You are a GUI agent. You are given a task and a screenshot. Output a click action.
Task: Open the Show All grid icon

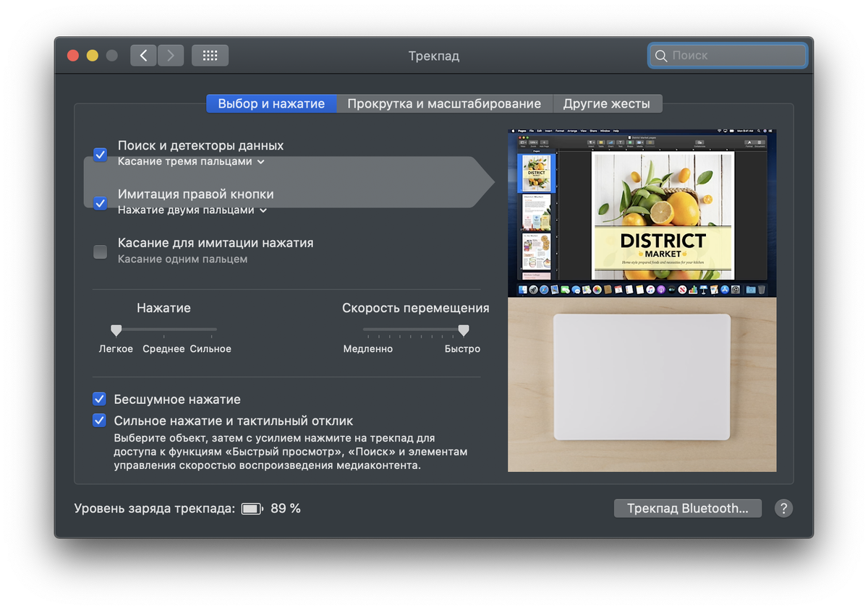point(210,55)
